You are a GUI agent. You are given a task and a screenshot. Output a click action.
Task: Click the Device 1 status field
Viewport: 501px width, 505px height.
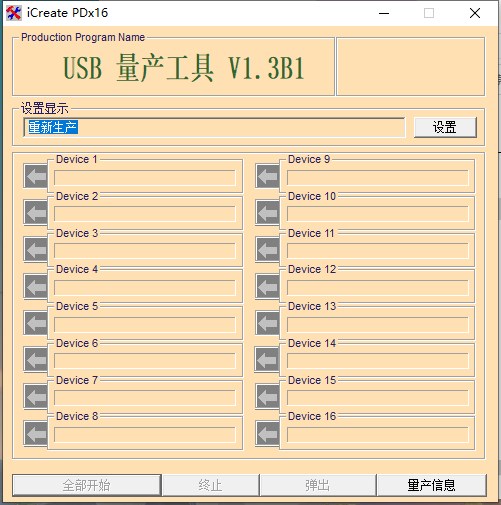coord(145,178)
